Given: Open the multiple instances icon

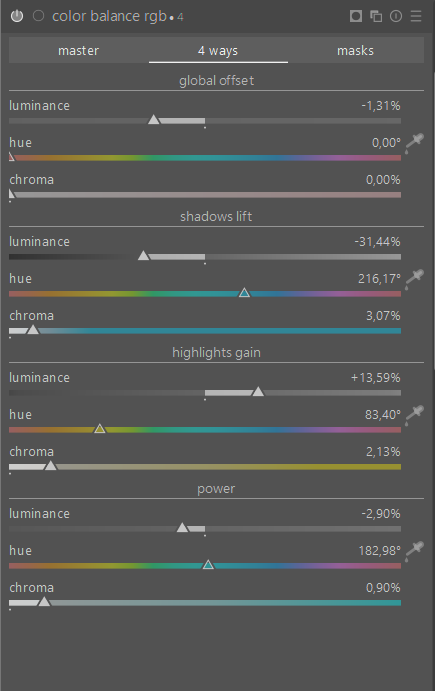Looking at the screenshot, I should (x=376, y=16).
